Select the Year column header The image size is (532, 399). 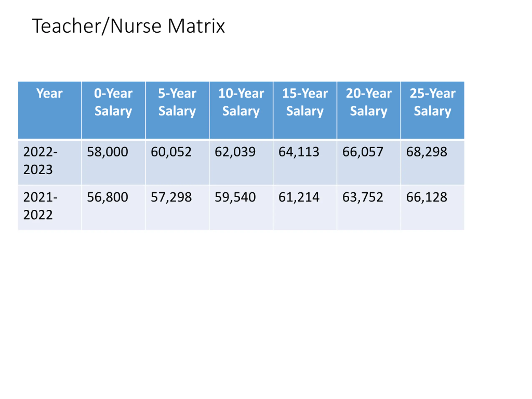coord(49,110)
